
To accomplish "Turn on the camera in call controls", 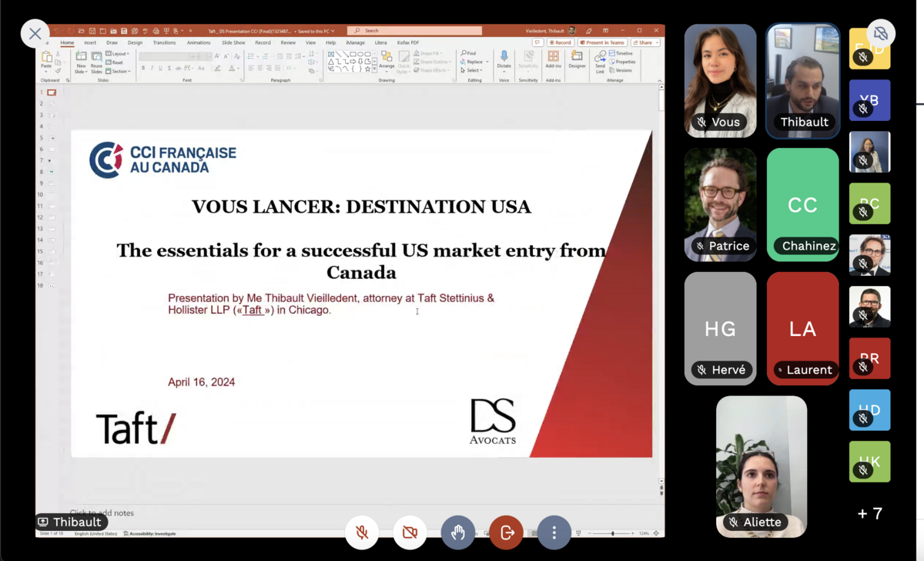I will (x=410, y=532).
